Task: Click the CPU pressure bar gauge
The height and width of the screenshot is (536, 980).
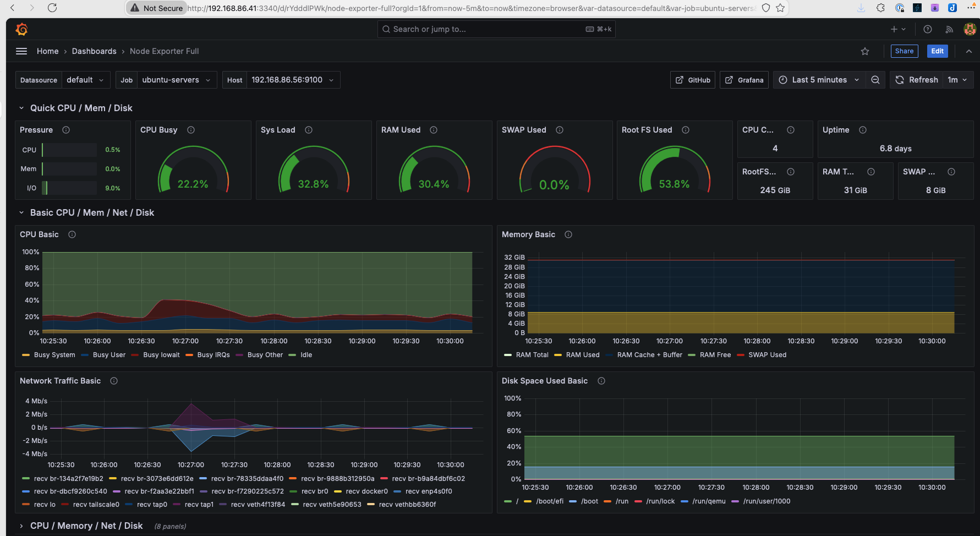Action: pos(68,149)
